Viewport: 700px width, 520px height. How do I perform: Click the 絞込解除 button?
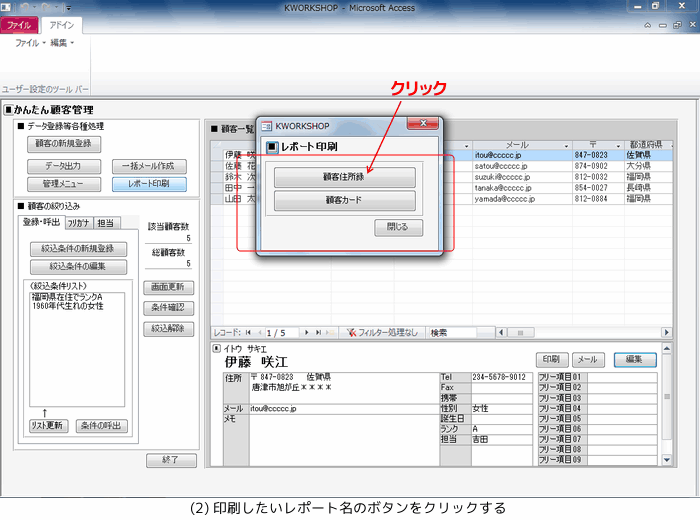(168, 329)
